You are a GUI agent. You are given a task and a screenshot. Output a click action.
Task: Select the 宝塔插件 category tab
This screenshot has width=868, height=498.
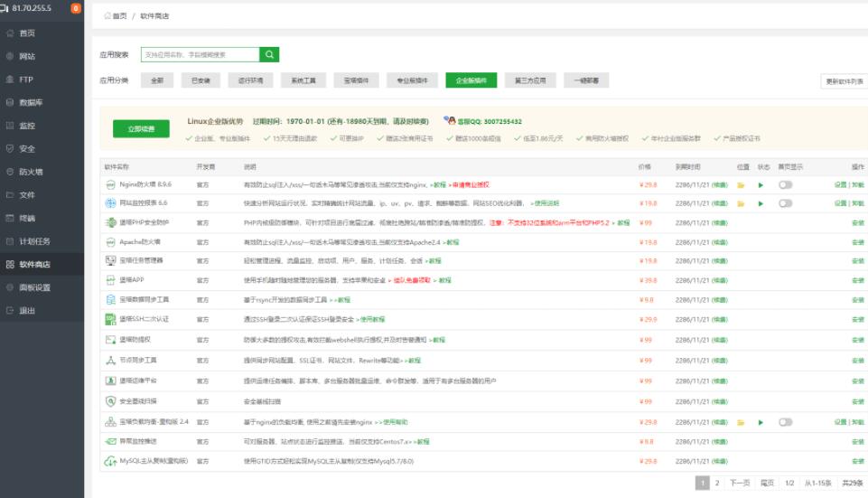click(356, 80)
